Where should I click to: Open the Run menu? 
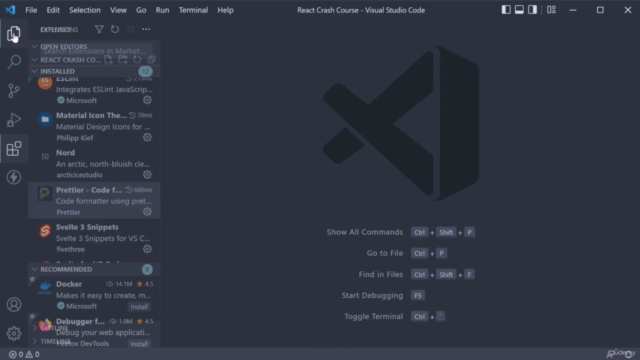point(162,10)
